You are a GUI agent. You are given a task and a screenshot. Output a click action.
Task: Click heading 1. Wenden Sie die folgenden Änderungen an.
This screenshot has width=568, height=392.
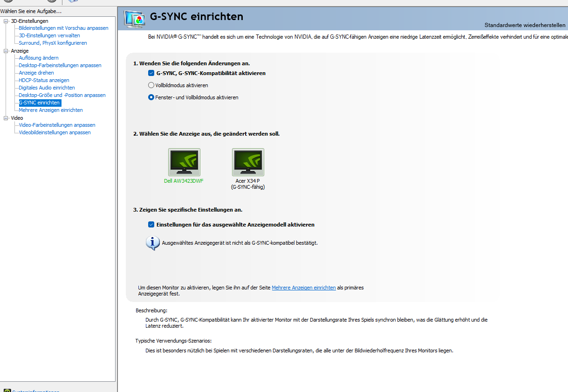[x=192, y=63]
